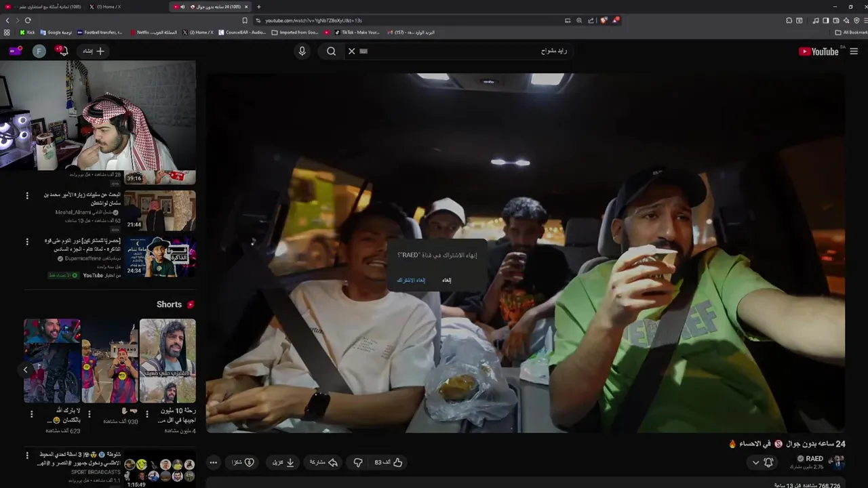Open more actions ellipsis under video
This screenshot has height=488, width=868.
click(213, 462)
